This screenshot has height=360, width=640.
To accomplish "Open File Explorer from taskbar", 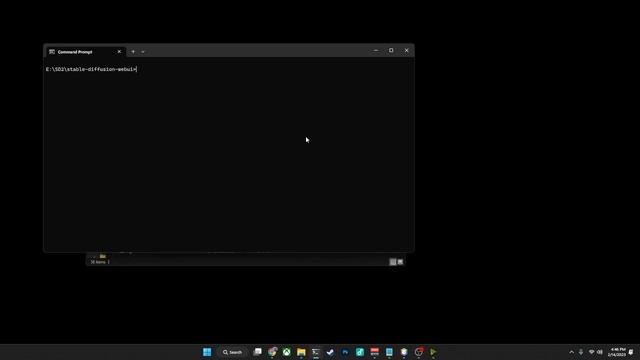I will click(301, 352).
